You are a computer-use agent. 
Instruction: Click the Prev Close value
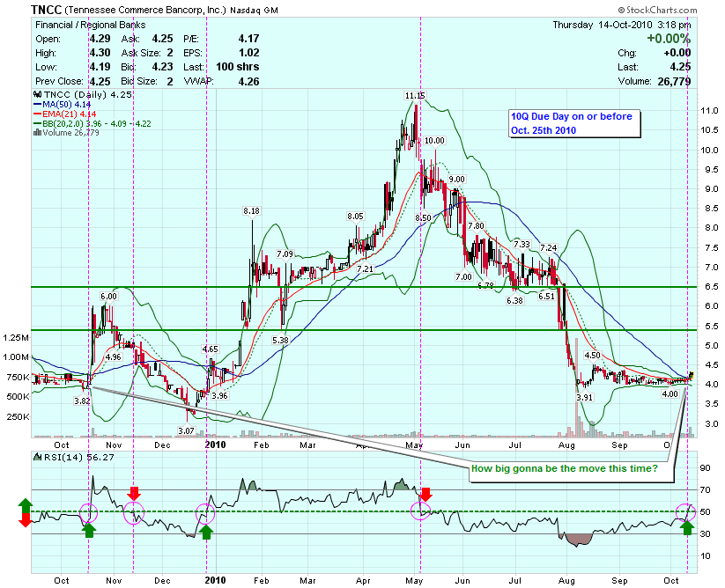coord(100,81)
